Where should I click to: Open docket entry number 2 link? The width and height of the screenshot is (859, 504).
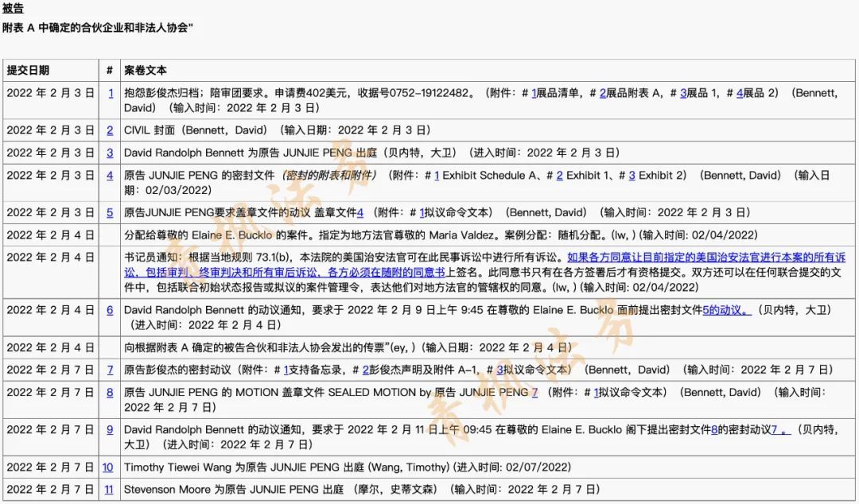[110, 130]
